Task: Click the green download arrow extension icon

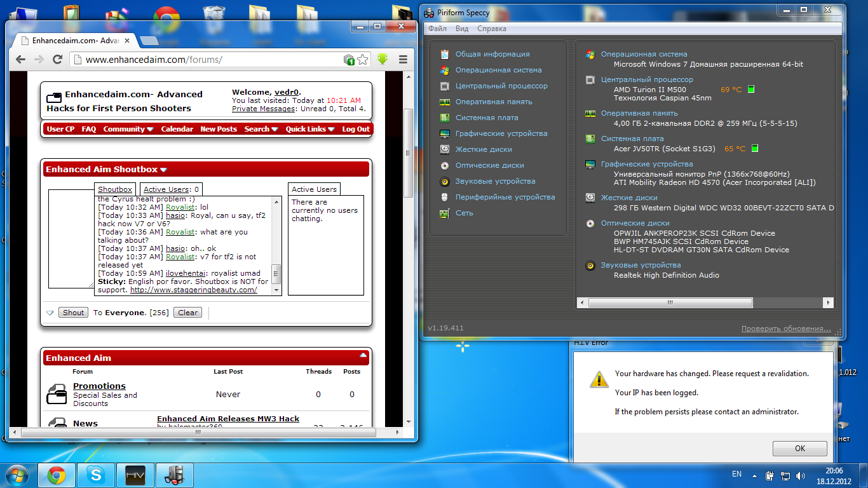Action: [x=383, y=59]
